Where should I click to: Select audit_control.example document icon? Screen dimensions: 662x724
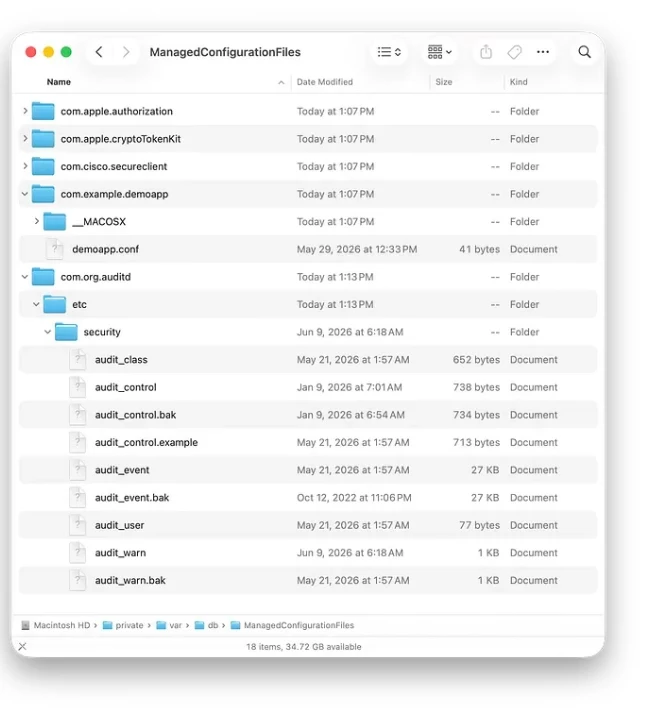[x=78, y=442]
